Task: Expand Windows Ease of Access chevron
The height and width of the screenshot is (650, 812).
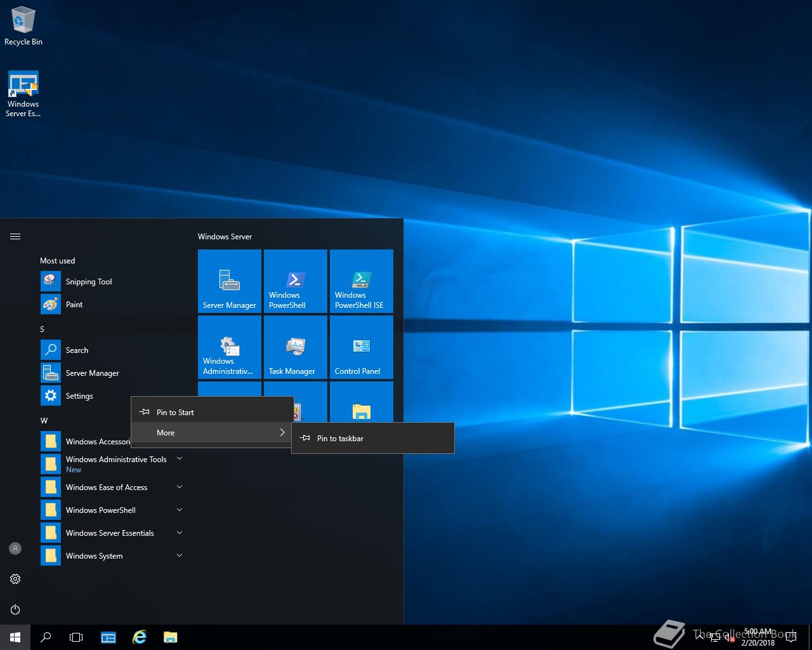Action: click(180, 487)
